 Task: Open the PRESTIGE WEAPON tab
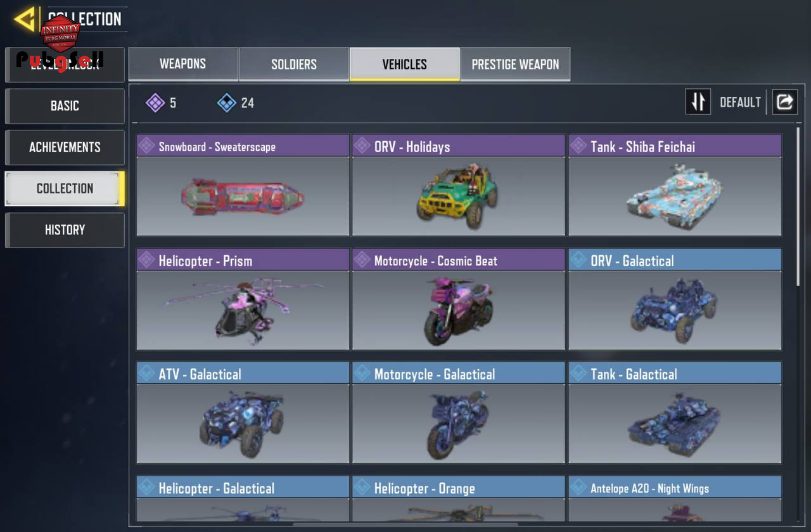coord(515,64)
